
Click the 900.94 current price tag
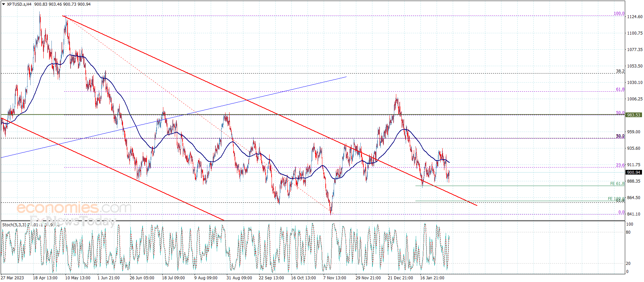pos(633,172)
